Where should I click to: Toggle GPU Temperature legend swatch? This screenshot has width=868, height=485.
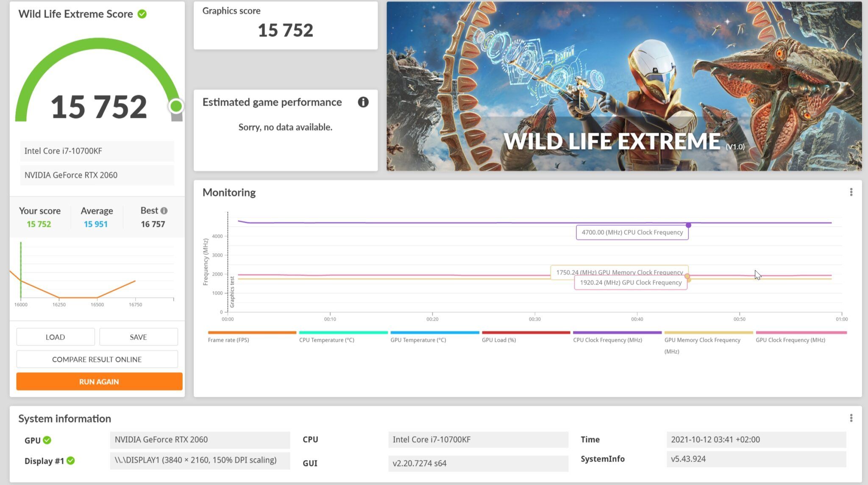(x=435, y=333)
